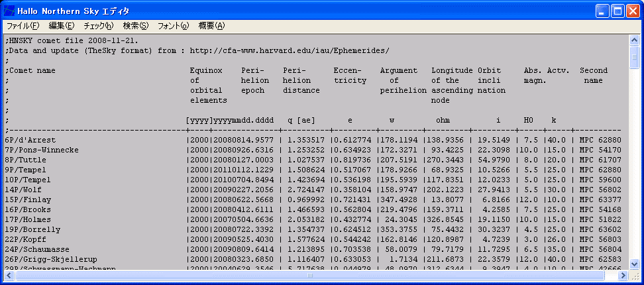Click the 15P/Finlay comet name
644x285 pixels.
click(x=28, y=199)
